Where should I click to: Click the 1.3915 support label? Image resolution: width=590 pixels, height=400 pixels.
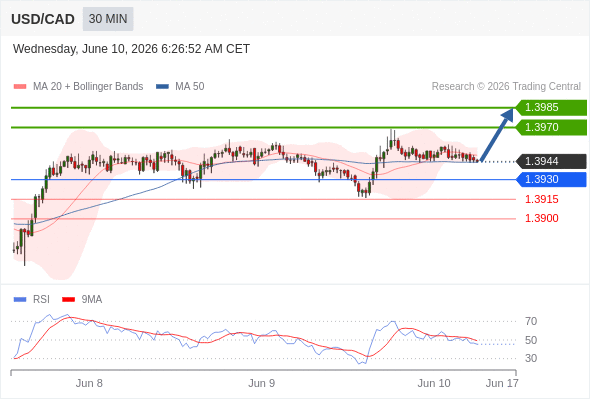click(541, 199)
